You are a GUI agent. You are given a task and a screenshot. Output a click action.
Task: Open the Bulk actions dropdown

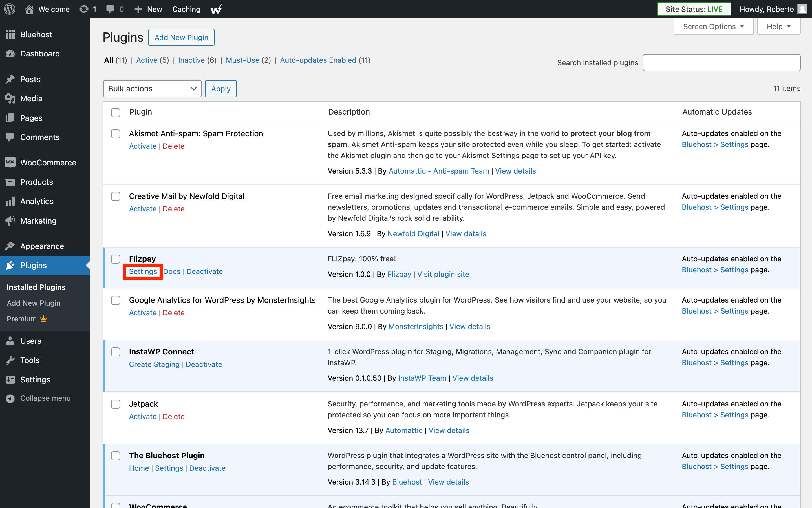tap(152, 89)
